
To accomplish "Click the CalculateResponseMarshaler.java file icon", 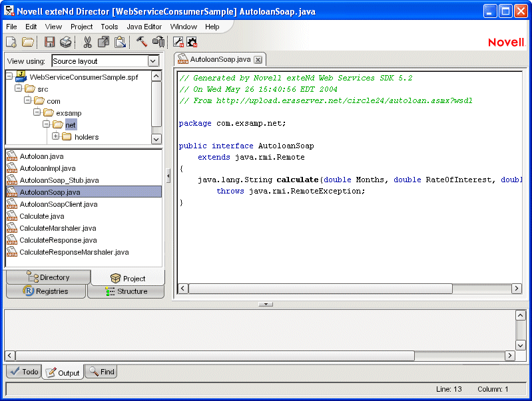I will click(12, 252).
